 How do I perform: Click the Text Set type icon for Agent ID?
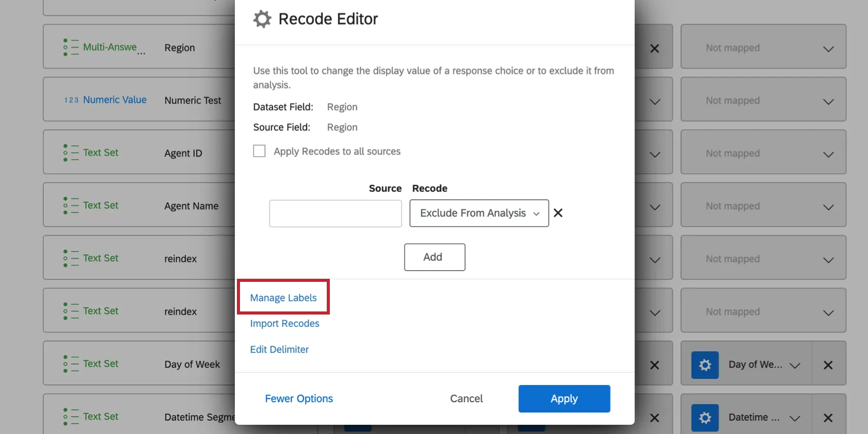coord(71,153)
